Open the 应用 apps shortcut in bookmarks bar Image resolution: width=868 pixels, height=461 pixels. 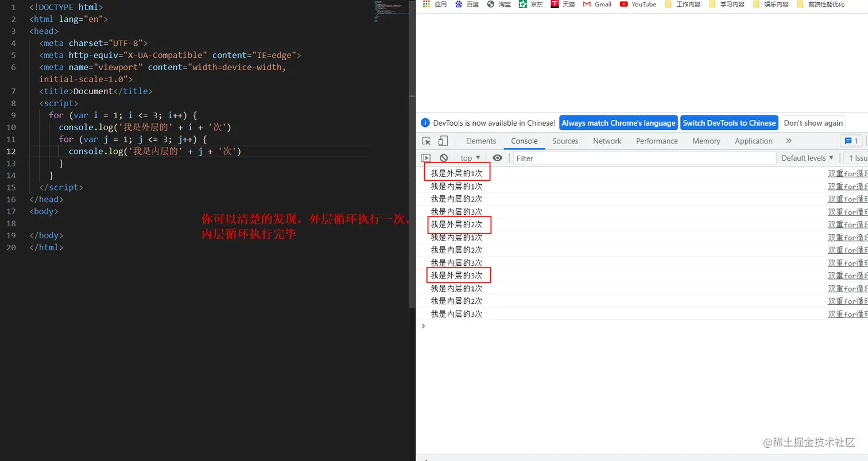click(435, 4)
